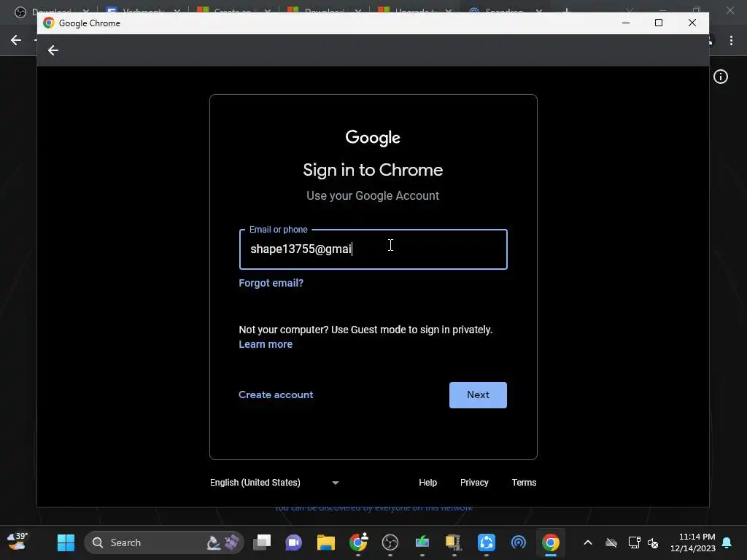Screen dimensions: 747x560
Task: Open the yellow archive app taskbar icon
Action: tap(454, 542)
